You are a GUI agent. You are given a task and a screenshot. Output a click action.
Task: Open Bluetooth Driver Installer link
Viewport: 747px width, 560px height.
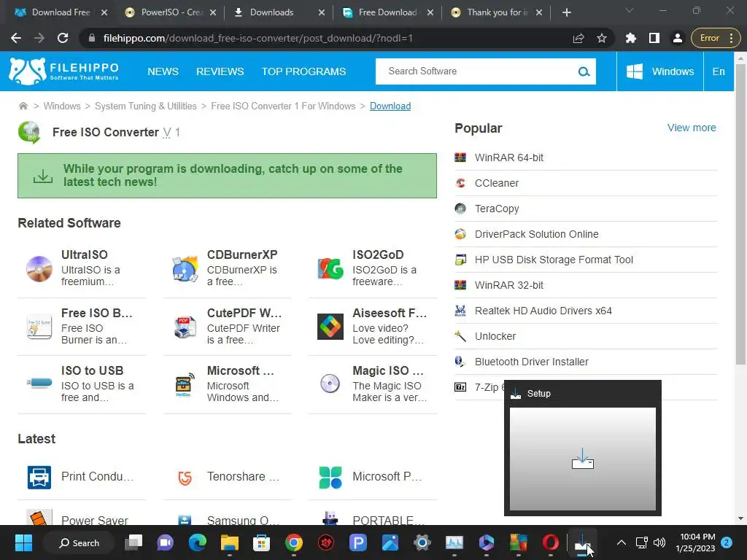tap(532, 362)
